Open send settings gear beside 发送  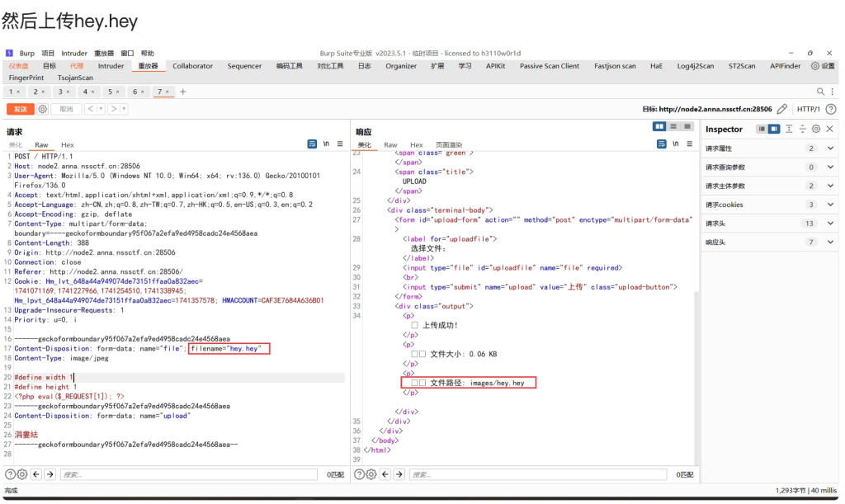tap(43, 110)
